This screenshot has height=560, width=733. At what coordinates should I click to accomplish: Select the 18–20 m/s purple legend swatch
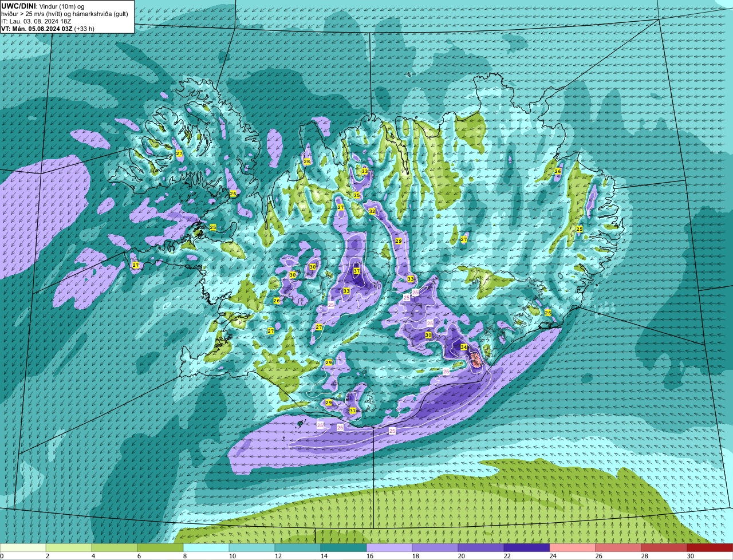[x=435, y=548]
